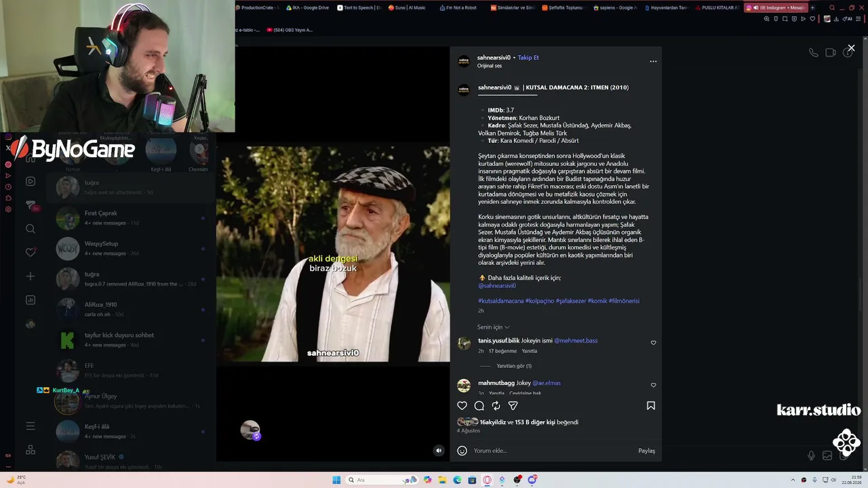
Task: Save the post with the bookmark icon
Action: tap(651, 405)
